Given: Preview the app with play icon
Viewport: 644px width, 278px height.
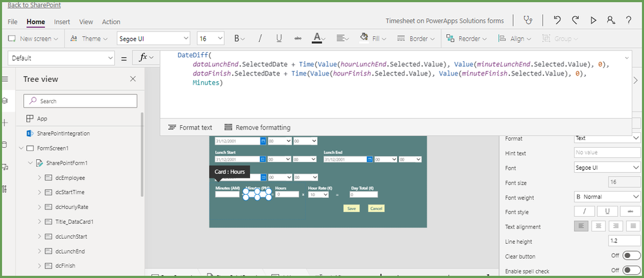Looking at the screenshot, I should [593, 20].
